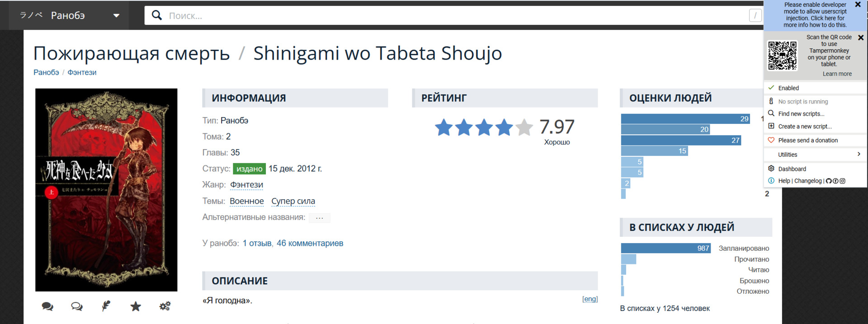Image resolution: width=868 pixels, height=324 pixels.
Task: Click the feather quill icon under cover
Action: tap(106, 306)
